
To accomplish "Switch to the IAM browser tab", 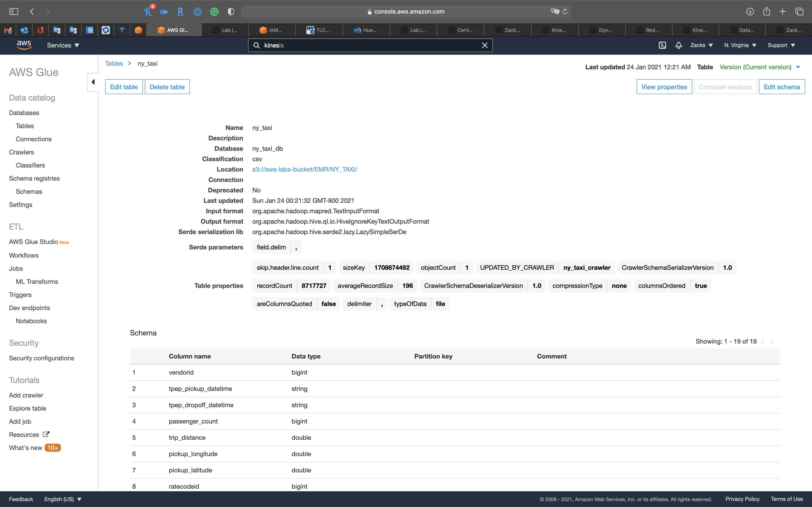I will tap(271, 30).
